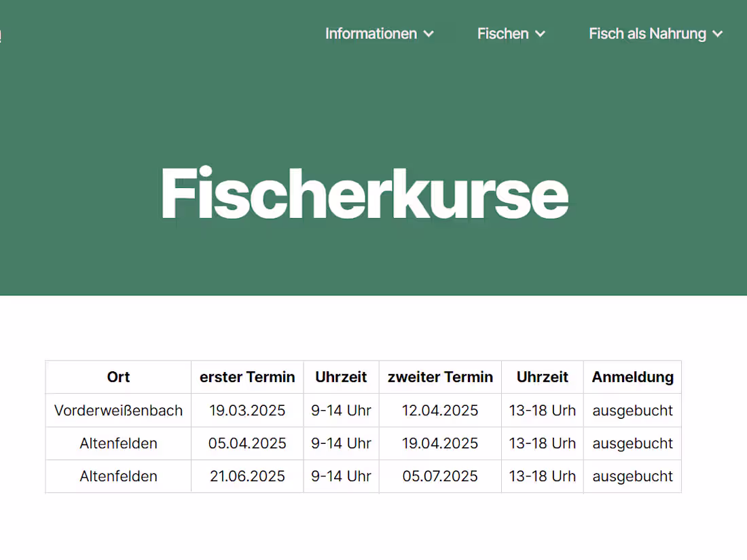Click ausgebucht in the 21.06.2025 row
The height and width of the screenshot is (560, 747).
pos(633,477)
